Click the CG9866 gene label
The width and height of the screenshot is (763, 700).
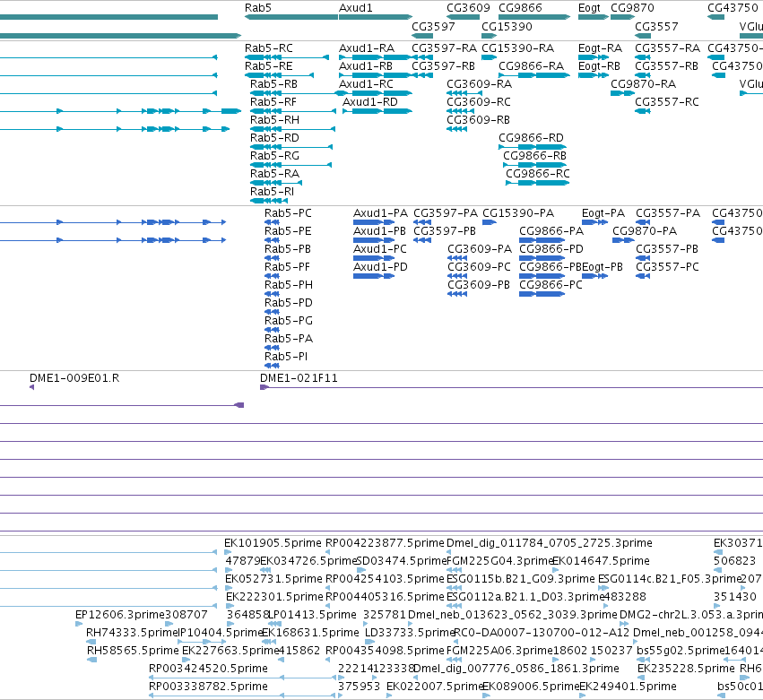pos(520,8)
